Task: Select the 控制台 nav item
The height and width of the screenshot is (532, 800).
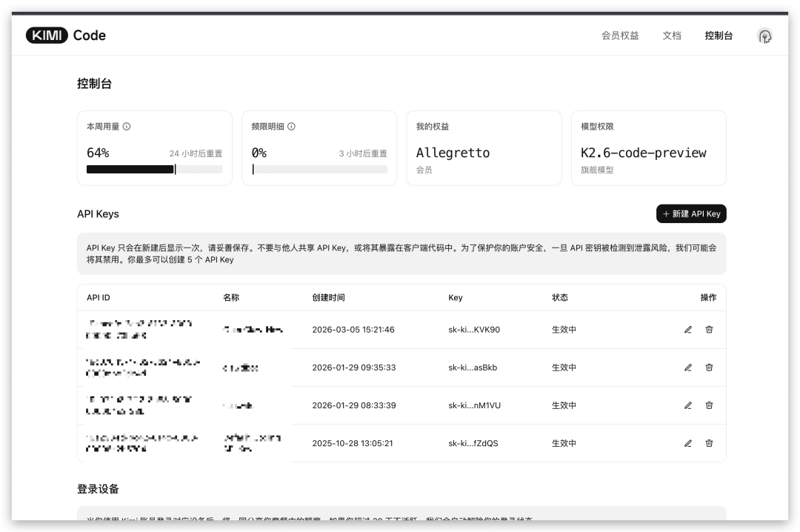Action: click(719, 36)
